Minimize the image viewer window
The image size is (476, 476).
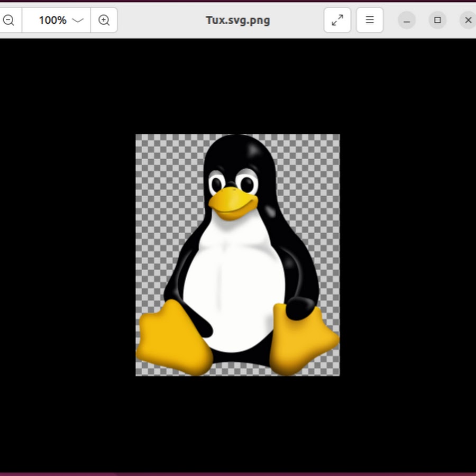point(407,20)
